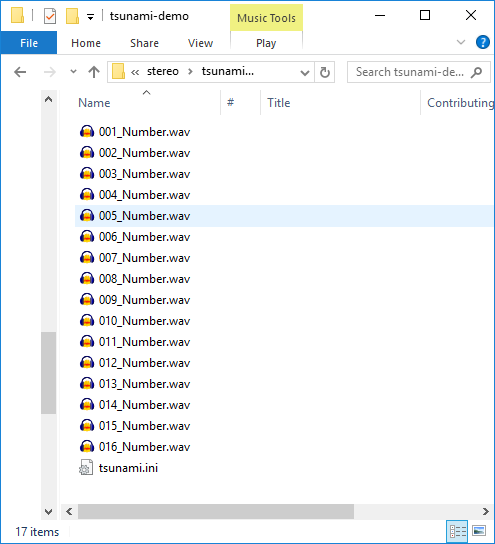Open the Customize Quick Access Toolbar dropdown
This screenshot has height=544, width=495.
point(90,17)
